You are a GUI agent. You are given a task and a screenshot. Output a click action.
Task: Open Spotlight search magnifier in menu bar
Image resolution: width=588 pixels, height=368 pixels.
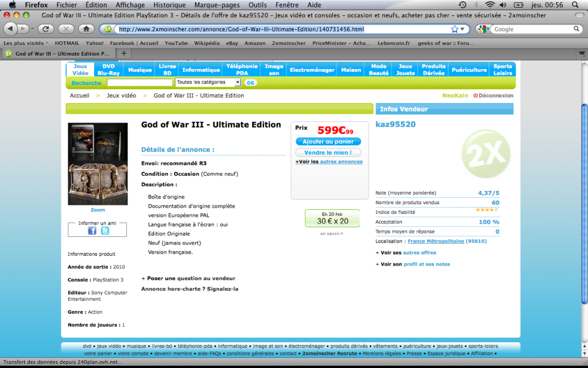[x=575, y=5]
